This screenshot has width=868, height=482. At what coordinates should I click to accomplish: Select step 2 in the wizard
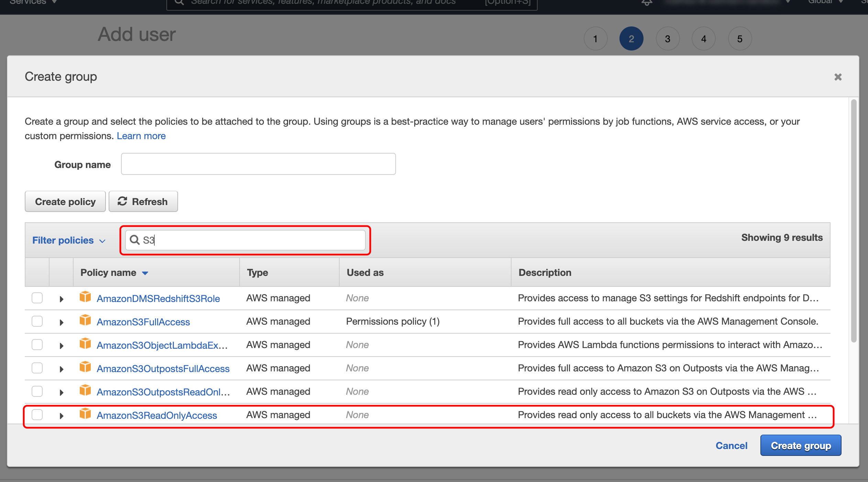(631, 38)
